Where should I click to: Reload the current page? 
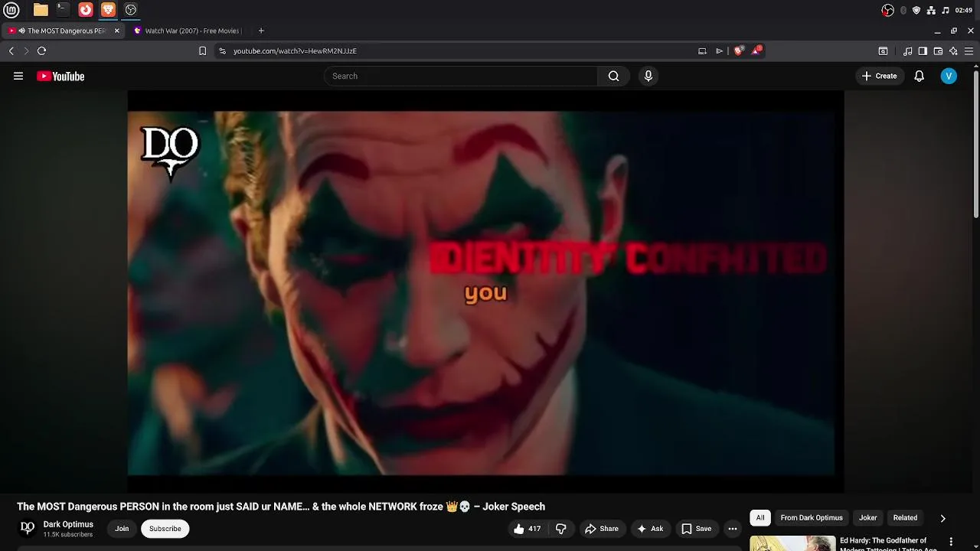(x=41, y=51)
